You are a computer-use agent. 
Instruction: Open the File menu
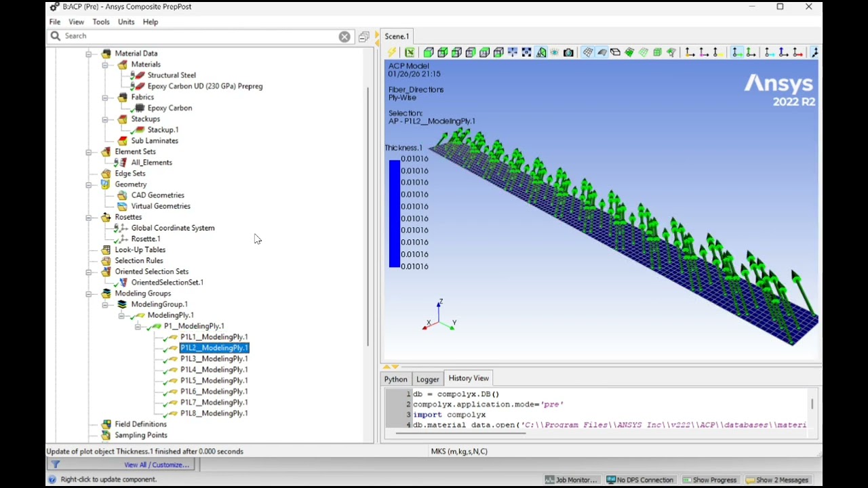pos(55,22)
